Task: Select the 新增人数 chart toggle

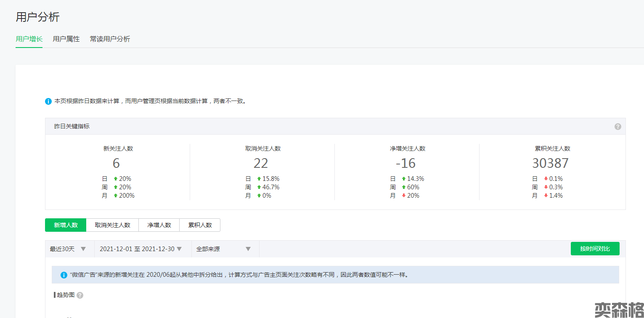Action: 66,225
